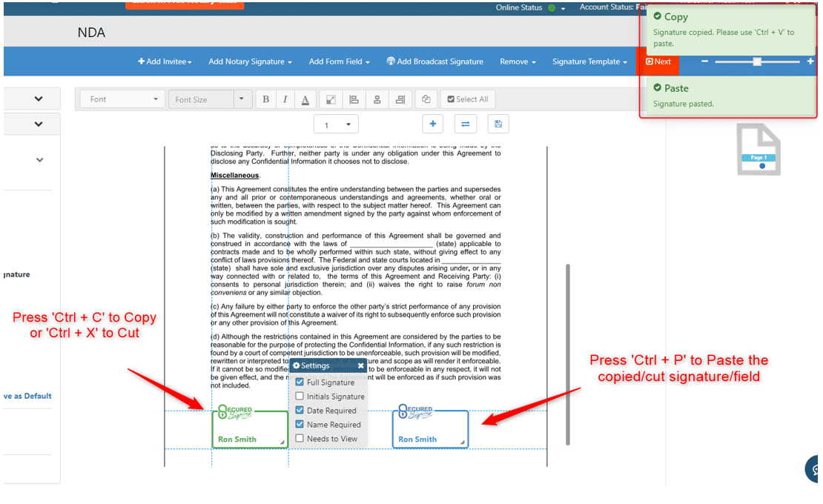
Task: Click the zoom slider handle
Action: 757,62
